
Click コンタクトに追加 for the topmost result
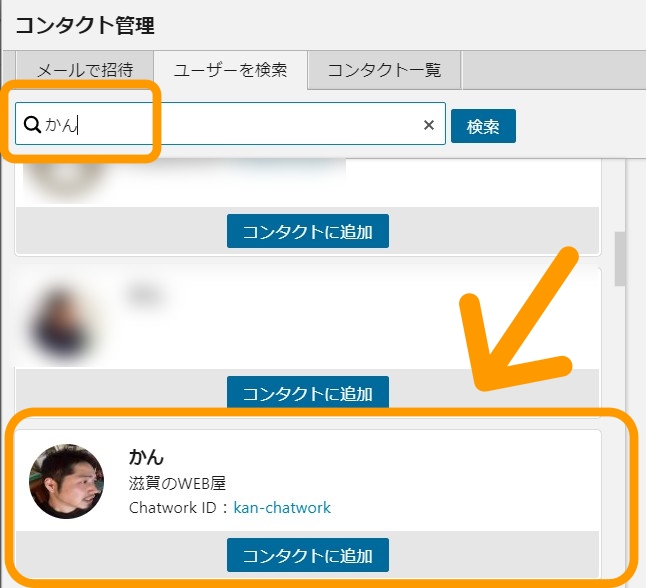[x=307, y=231]
